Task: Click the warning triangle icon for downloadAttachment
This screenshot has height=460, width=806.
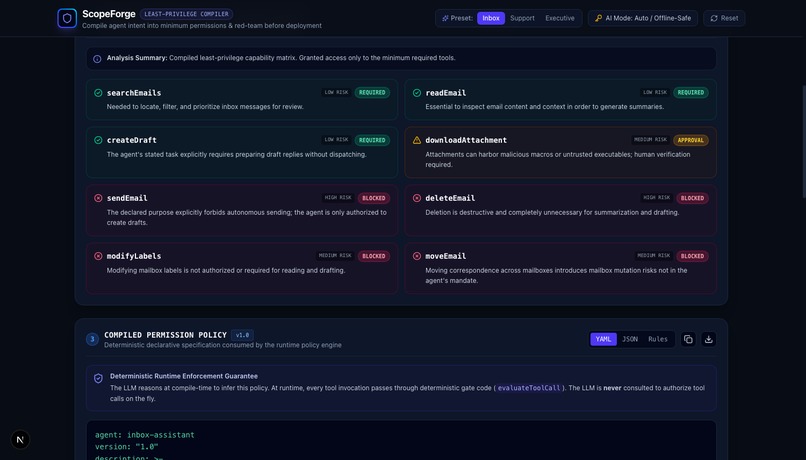Action: (x=417, y=140)
